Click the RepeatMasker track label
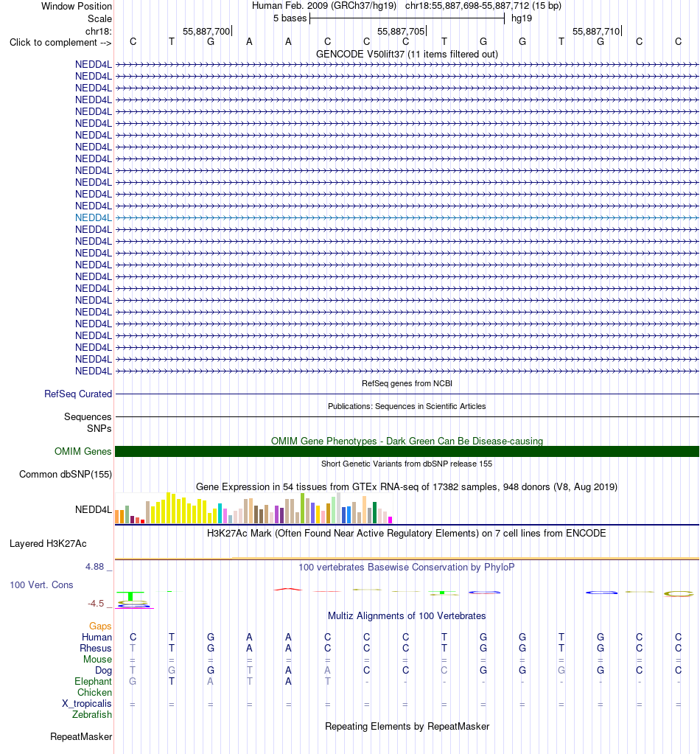700x754 pixels. (81, 737)
